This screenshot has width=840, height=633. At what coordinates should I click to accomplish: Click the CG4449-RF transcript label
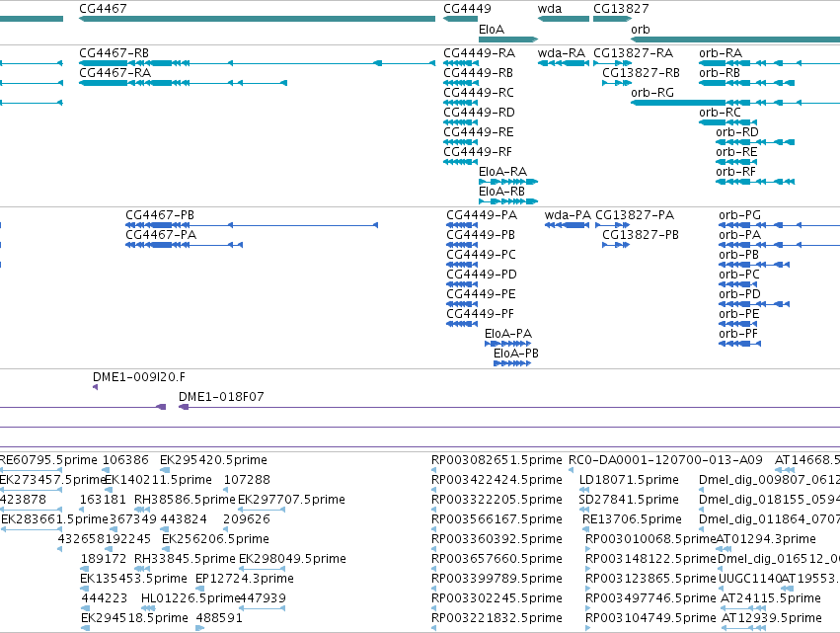(478, 152)
